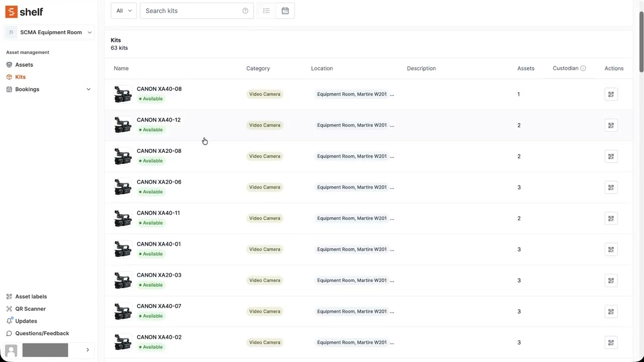Open QR code for CANON XA40-08
The width and height of the screenshot is (644, 362).
pyautogui.click(x=611, y=95)
